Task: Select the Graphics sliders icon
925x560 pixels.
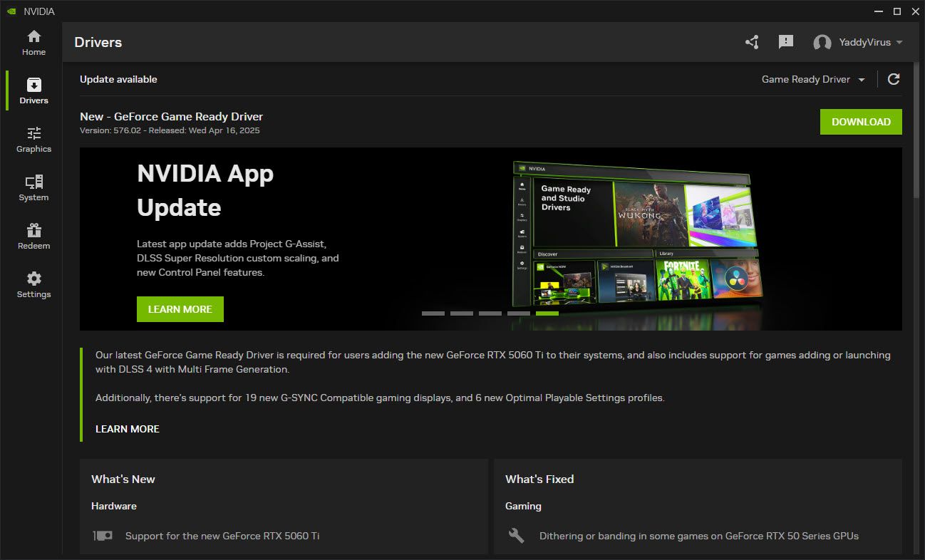Action: click(x=33, y=134)
